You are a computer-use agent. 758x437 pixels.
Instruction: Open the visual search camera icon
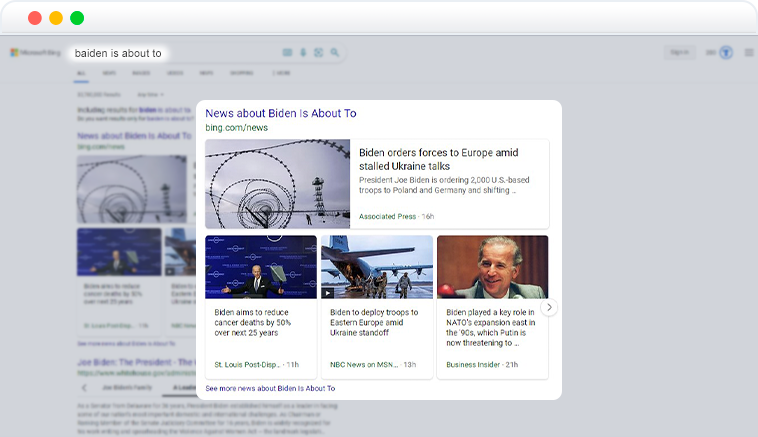(x=319, y=52)
